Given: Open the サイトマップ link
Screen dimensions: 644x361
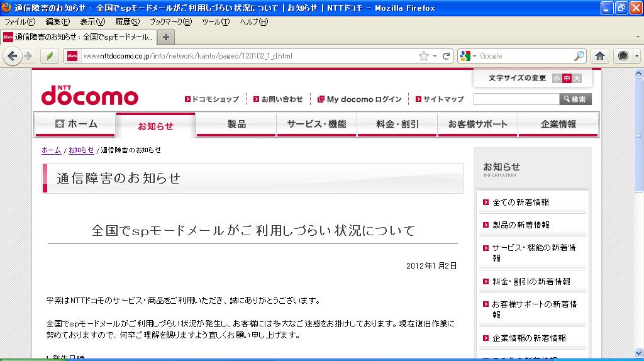Looking at the screenshot, I should coord(440,99).
